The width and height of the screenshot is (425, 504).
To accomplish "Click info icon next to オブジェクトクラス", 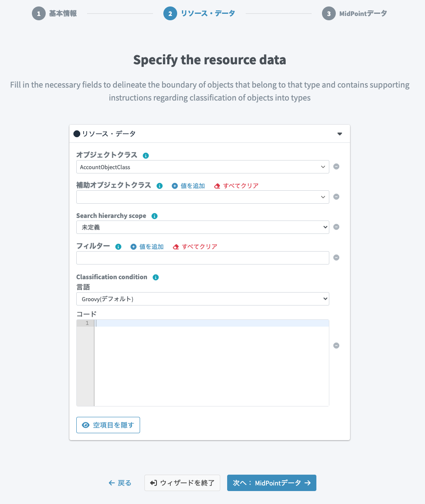I will pyautogui.click(x=146, y=156).
